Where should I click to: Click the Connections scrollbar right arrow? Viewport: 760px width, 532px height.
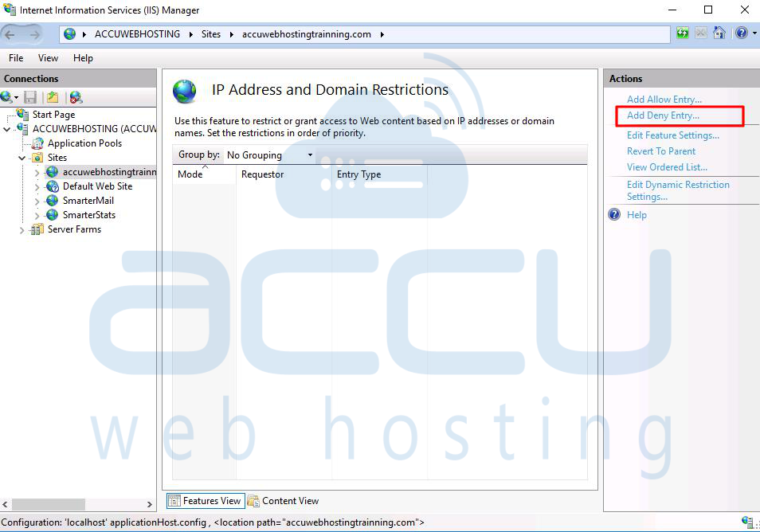(x=150, y=504)
